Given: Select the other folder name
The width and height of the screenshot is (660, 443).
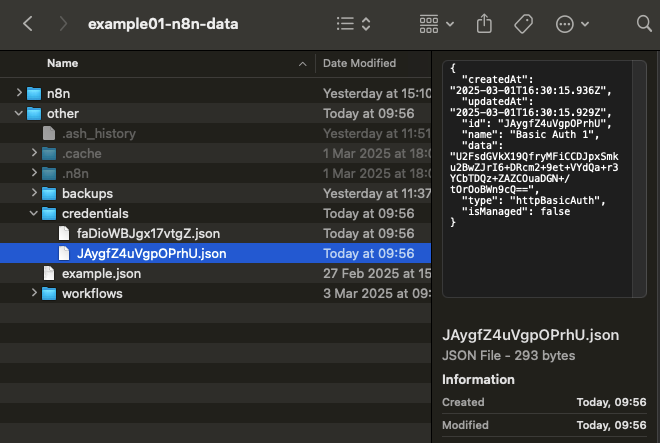Looking at the screenshot, I should [x=63, y=113].
